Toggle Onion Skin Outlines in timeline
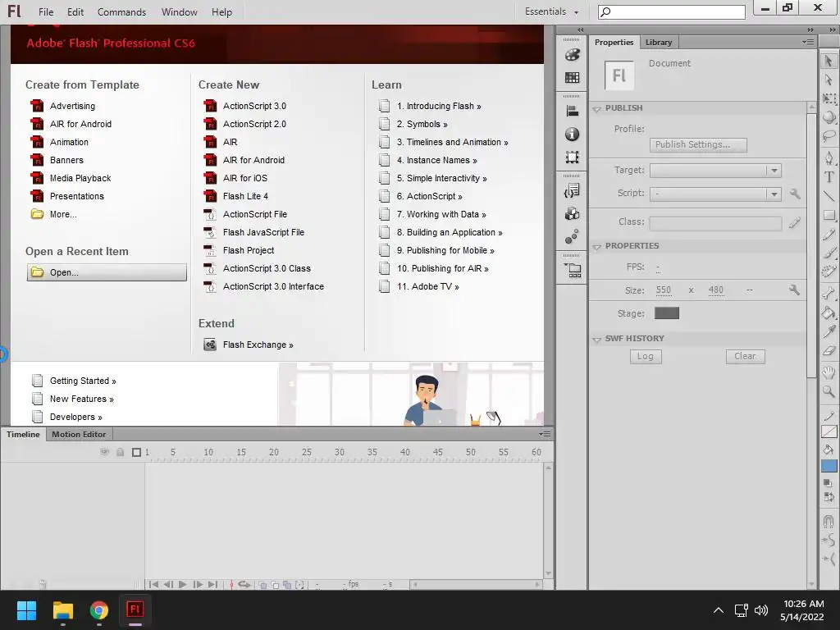This screenshot has height=630, width=840. click(x=275, y=585)
